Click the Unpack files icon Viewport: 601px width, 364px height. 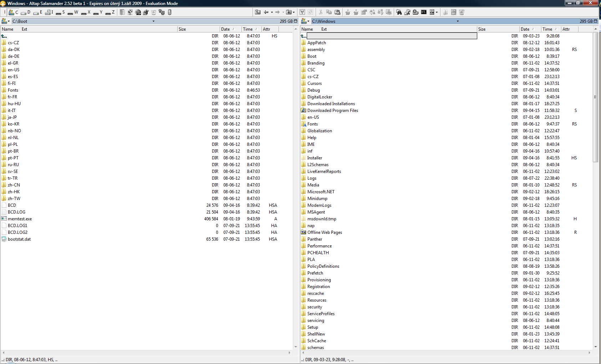tap(356, 12)
